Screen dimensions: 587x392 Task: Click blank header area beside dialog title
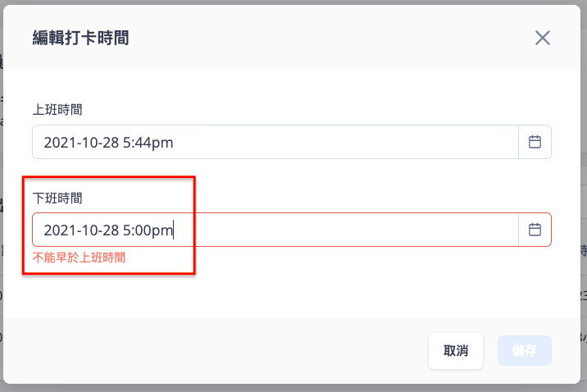(330, 38)
